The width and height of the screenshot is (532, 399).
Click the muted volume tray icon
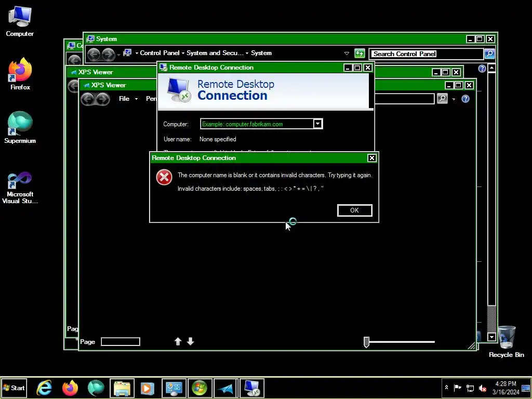click(x=482, y=388)
